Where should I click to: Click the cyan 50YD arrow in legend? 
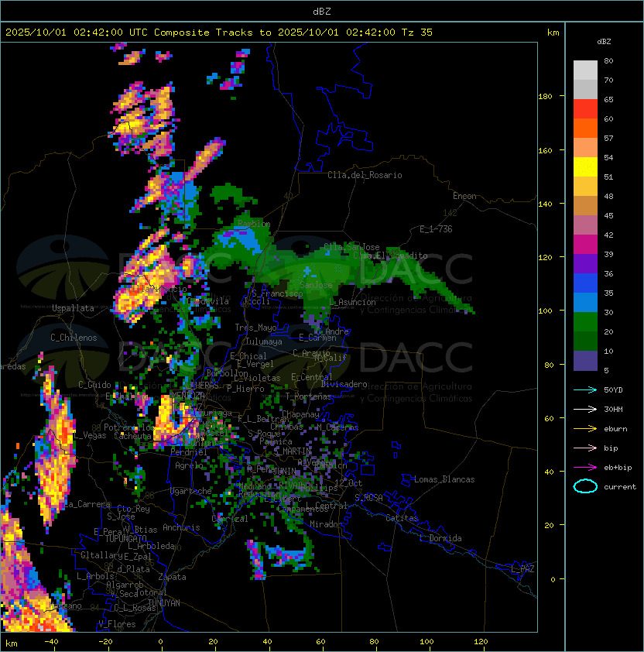coord(585,390)
